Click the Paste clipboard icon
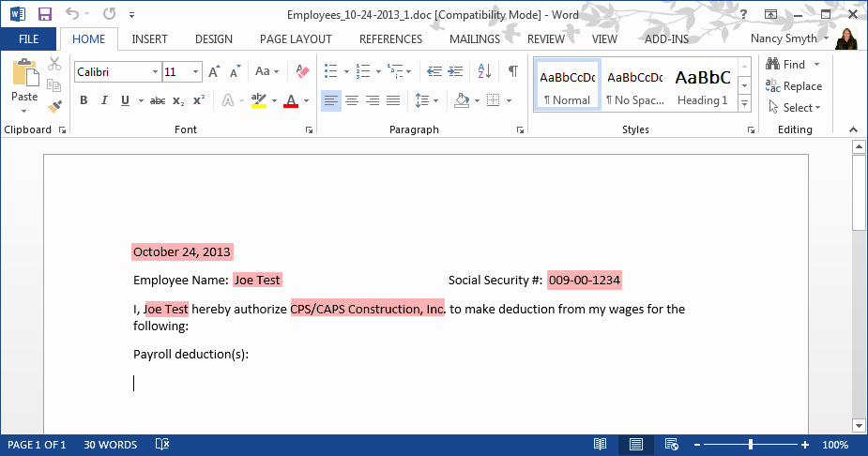Viewport: 868px width, 456px height. click(25, 73)
